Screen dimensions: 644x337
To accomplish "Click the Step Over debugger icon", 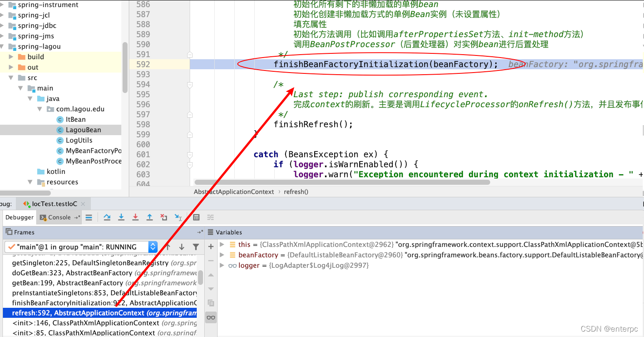I will pyautogui.click(x=107, y=217).
